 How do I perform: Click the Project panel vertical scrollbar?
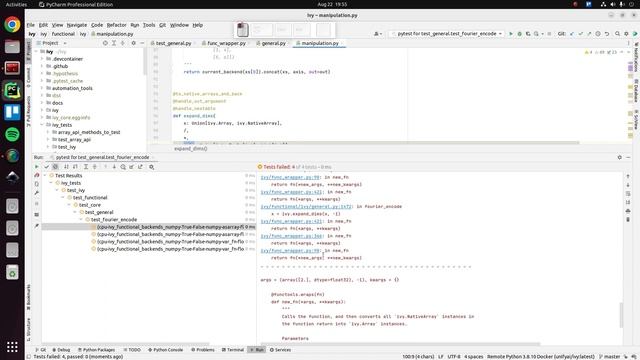pos(145,61)
